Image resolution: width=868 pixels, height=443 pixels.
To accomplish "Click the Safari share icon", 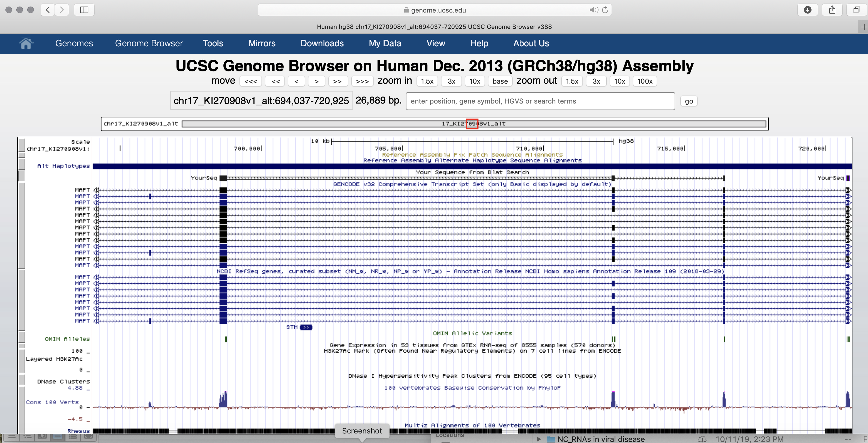I will point(832,10).
